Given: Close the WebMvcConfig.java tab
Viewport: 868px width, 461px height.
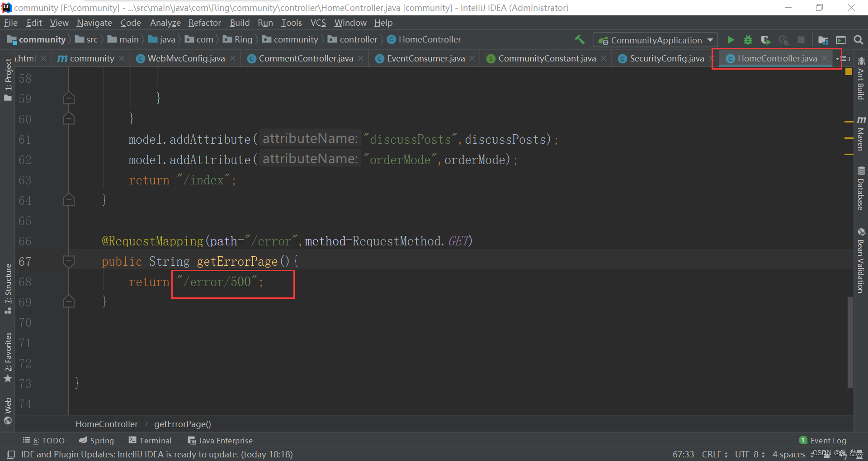Looking at the screenshot, I should pyautogui.click(x=233, y=58).
